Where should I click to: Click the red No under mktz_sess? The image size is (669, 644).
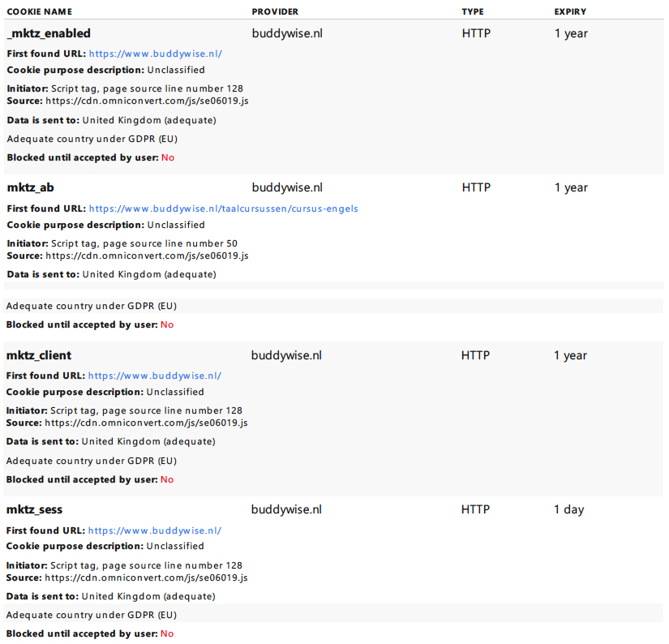pyautogui.click(x=167, y=633)
